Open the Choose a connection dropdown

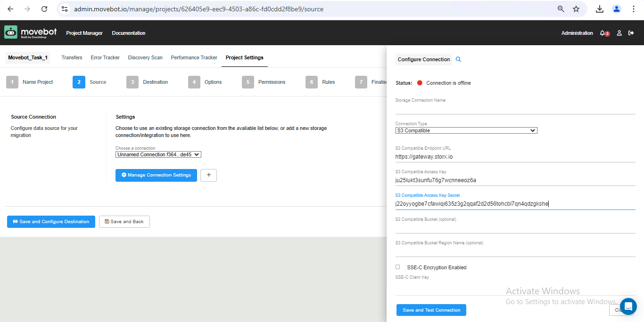(158, 154)
